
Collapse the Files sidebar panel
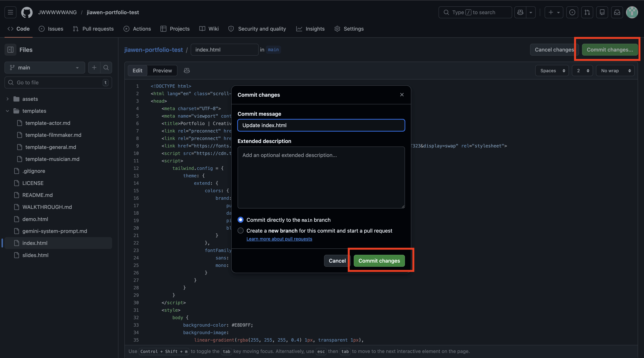pos(10,49)
